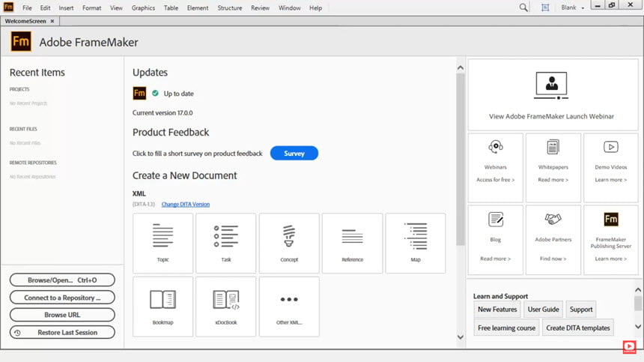Open the User Guide button

(543, 310)
